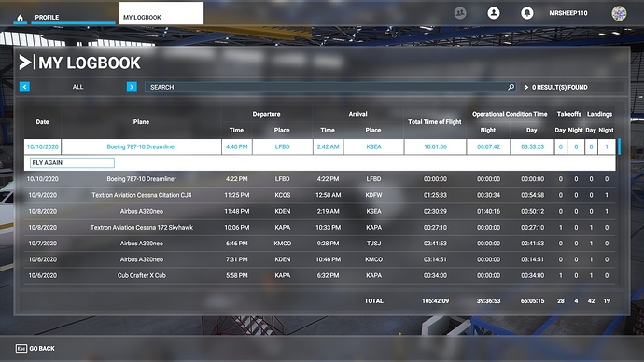Open the user avatar picture

[x=619, y=13]
